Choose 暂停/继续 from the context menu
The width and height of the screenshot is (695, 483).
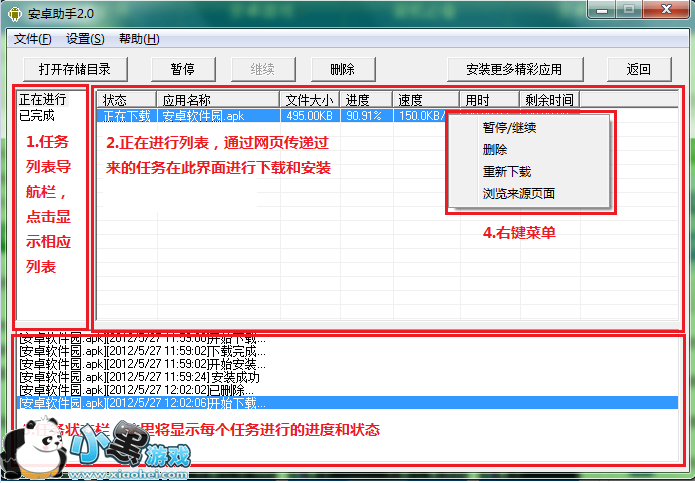510,128
